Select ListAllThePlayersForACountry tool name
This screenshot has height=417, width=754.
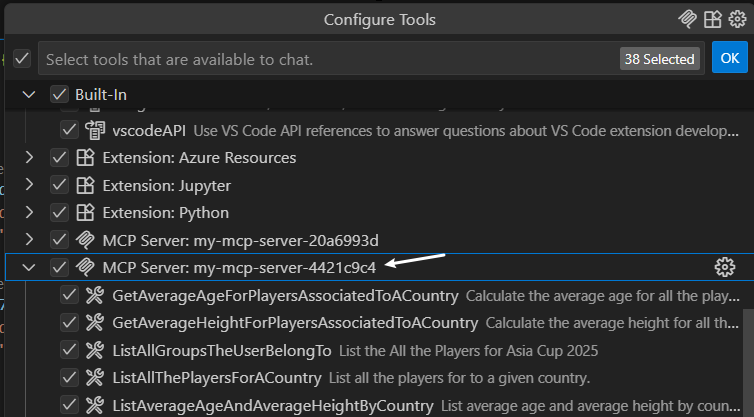point(216,378)
